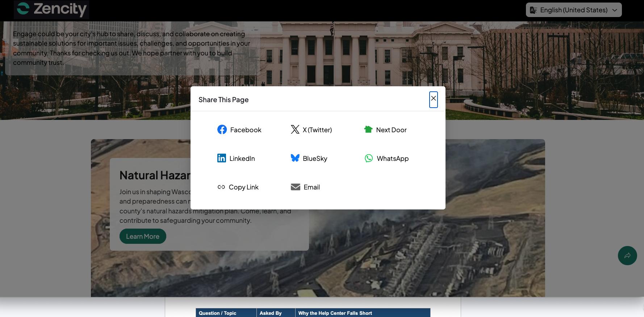The height and width of the screenshot is (317, 644).
Task: Click the BlueSky butterfly icon
Action: pos(295,158)
